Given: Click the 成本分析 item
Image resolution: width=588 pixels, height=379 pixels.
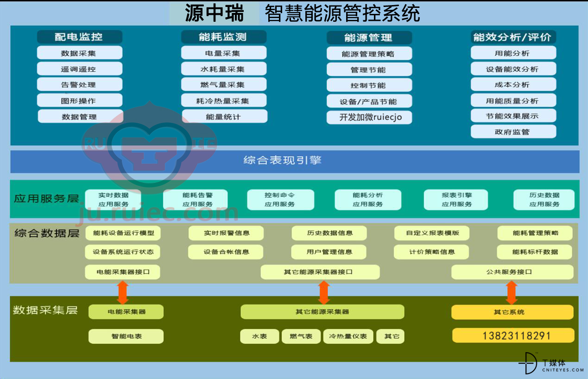Looking at the screenshot, I should 513,85.
